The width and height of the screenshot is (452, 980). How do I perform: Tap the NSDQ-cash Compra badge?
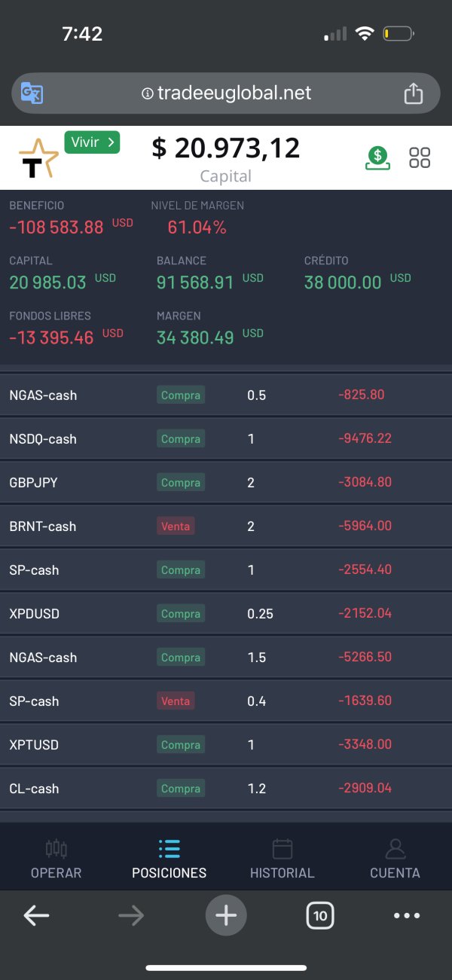[181, 439]
